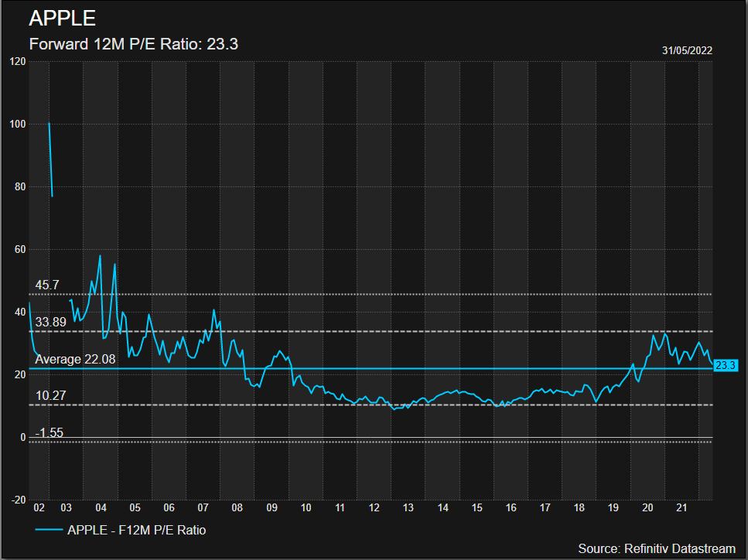This screenshot has width=748, height=560.
Task: Click the Source: Refinitiv Datastream text
Action: tap(657, 548)
